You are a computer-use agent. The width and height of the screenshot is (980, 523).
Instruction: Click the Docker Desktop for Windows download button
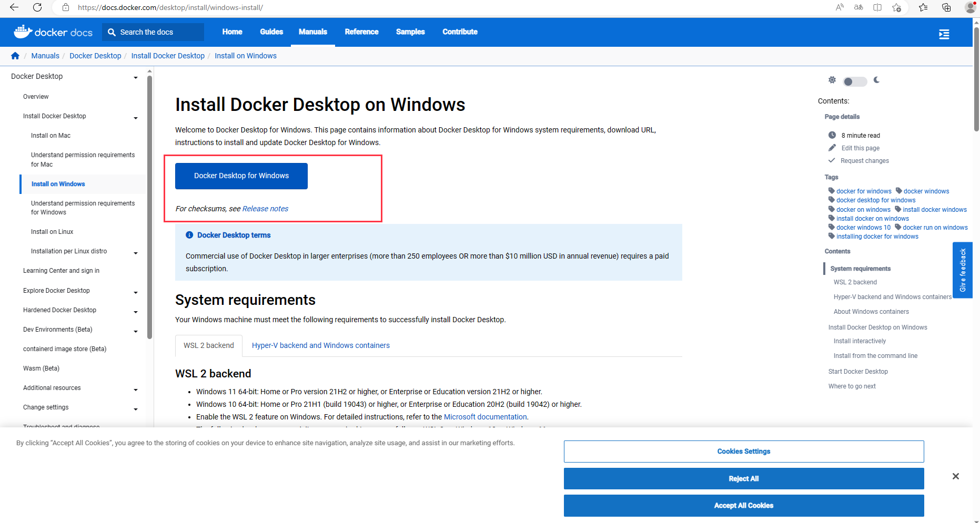coord(241,176)
